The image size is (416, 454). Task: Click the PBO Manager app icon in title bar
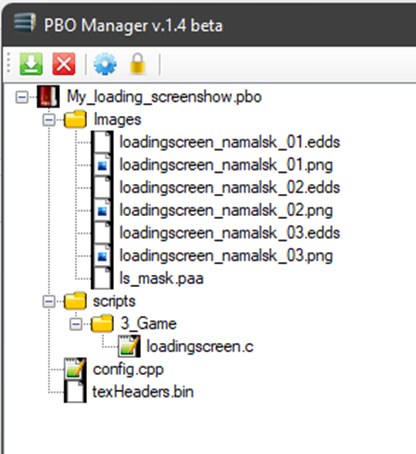point(25,23)
